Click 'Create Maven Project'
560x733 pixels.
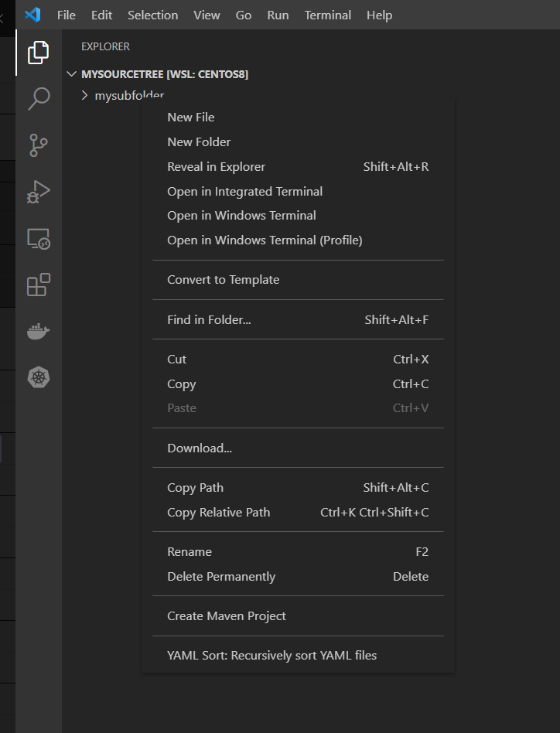[x=225, y=615]
